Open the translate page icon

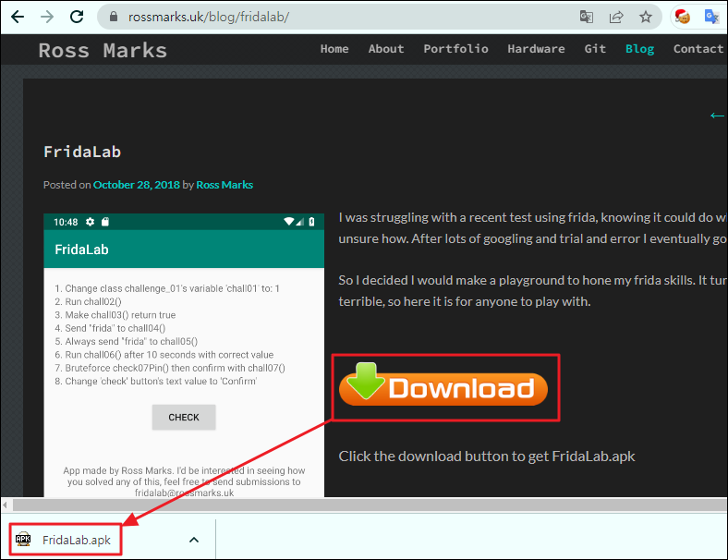pos(587,18)
